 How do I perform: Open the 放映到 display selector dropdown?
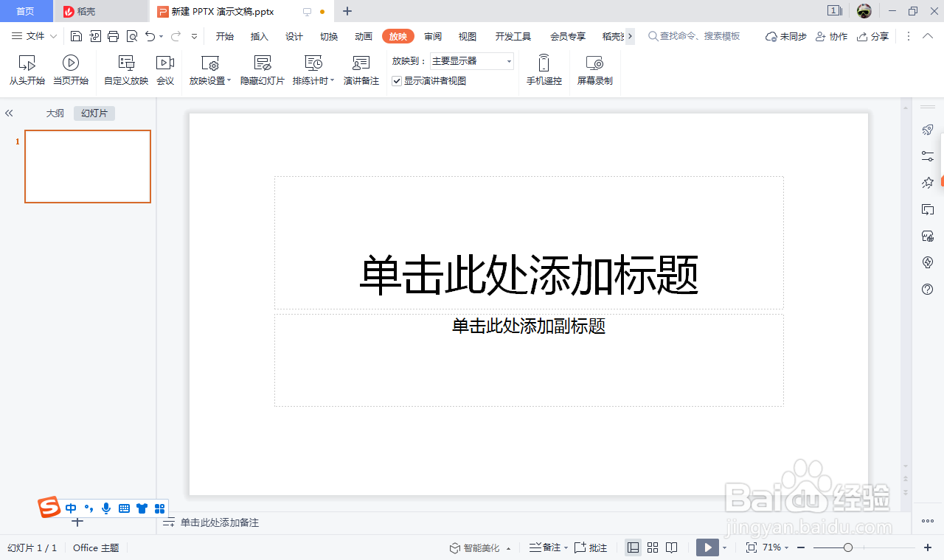tap(510, 61)
